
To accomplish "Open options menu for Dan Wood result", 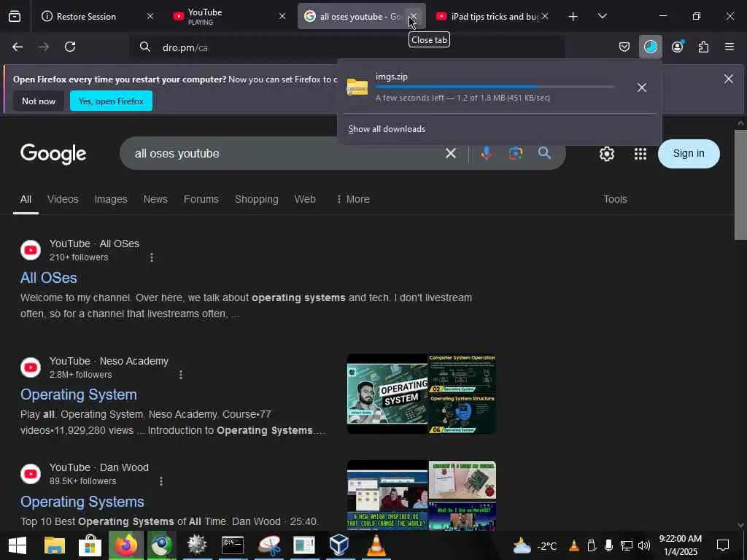I will [x=161, y=481].
